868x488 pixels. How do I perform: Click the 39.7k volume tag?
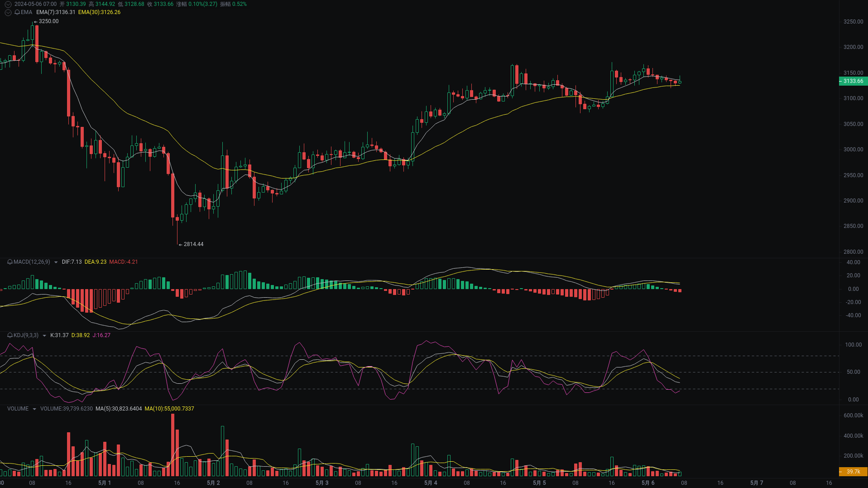[853, 471]
